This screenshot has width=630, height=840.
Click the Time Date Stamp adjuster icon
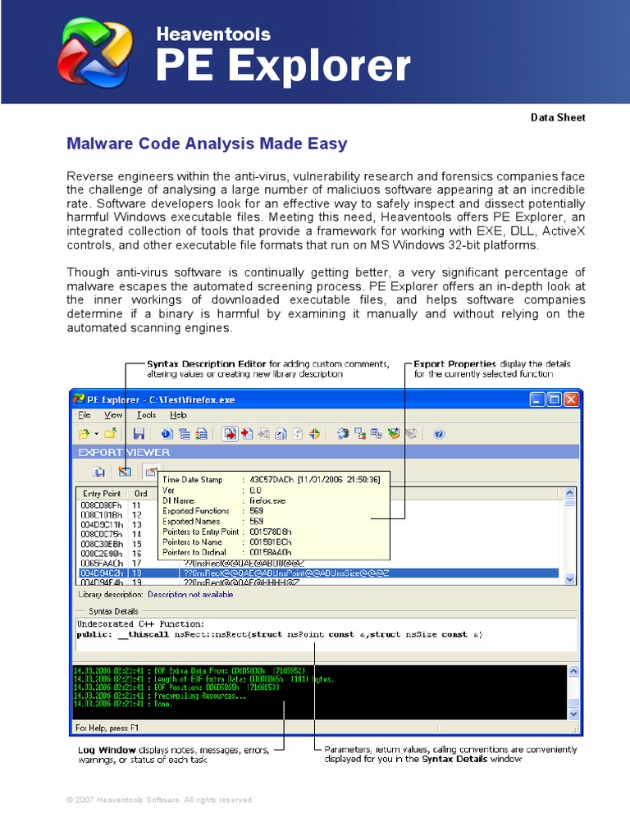377,434
